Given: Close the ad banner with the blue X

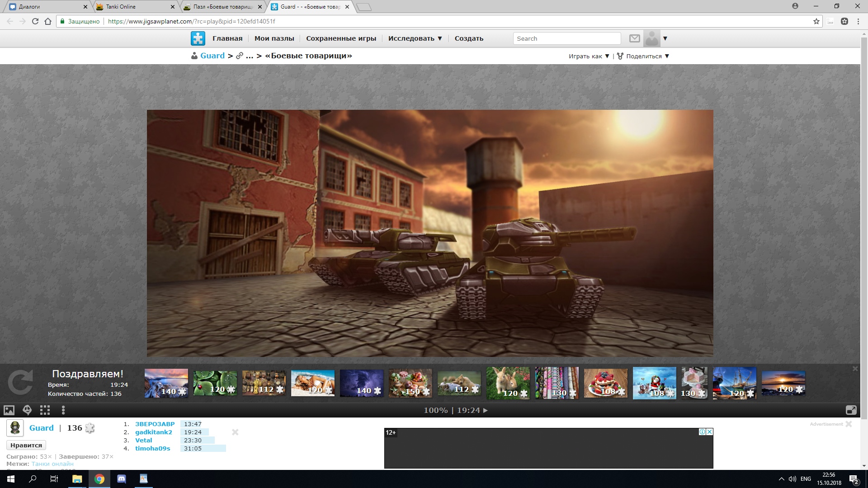Looking at the screenshot, I should click(710, 432).
